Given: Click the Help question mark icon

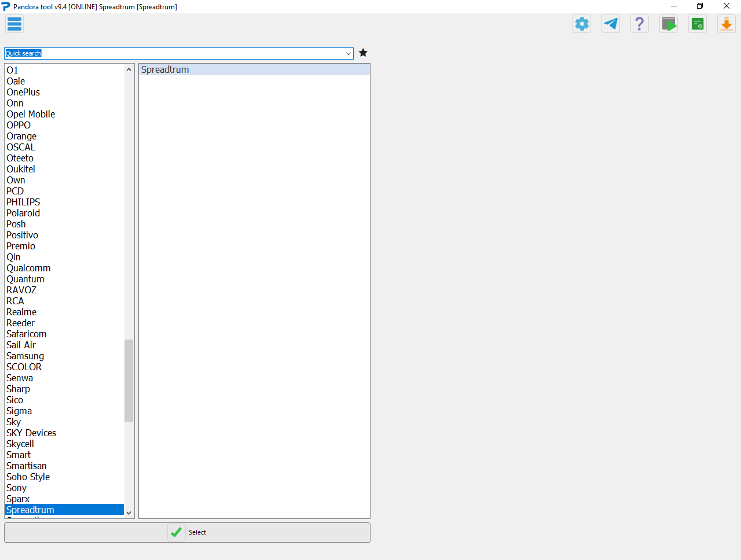Looking at the screenshot, I should tap(639, 24).
